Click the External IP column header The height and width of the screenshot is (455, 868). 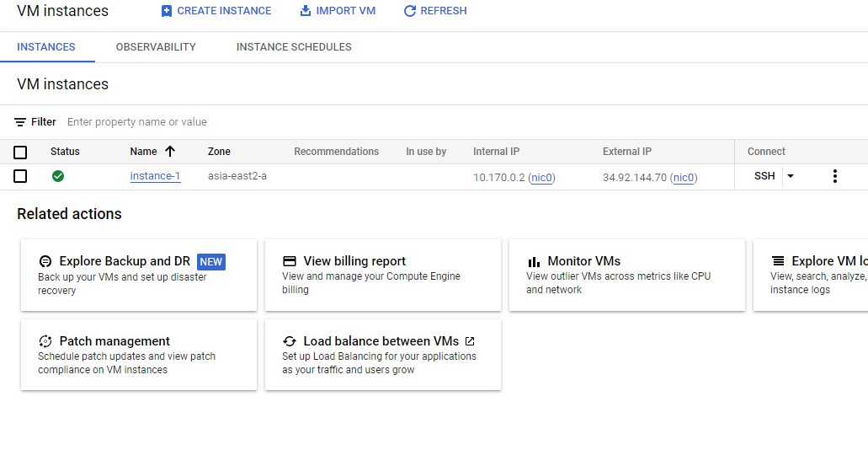(x=627, y=152)
